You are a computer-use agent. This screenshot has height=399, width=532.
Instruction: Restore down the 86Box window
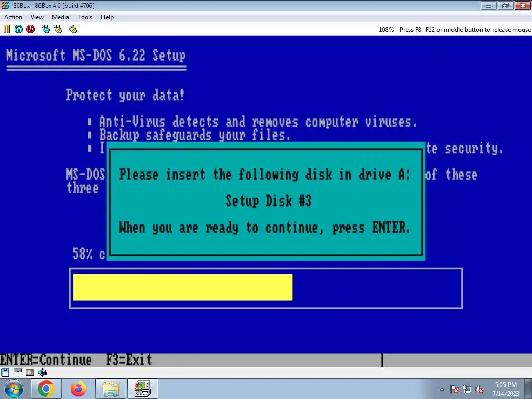pyautogui.click(x=506, y=5)
